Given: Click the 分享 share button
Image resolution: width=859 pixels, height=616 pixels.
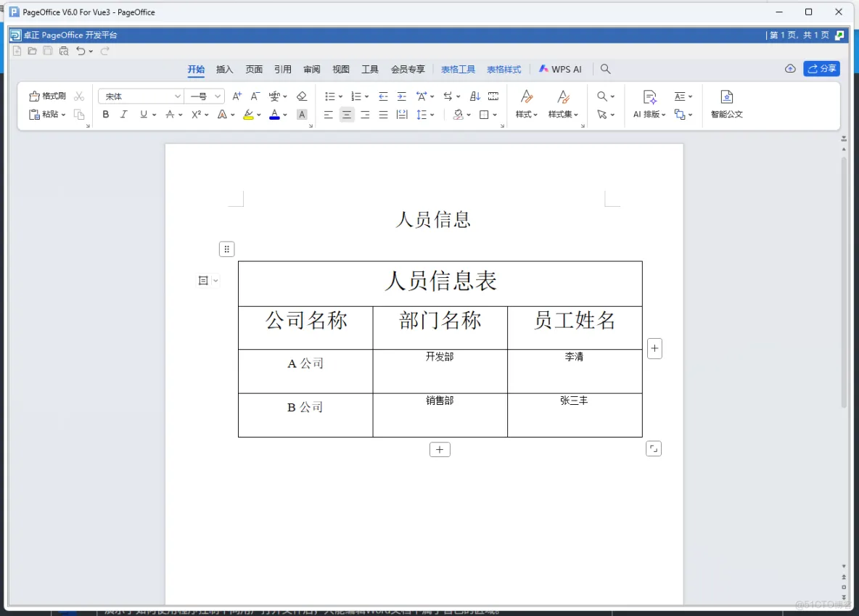Looking at the screenshot, I should [x=821, y=69].
